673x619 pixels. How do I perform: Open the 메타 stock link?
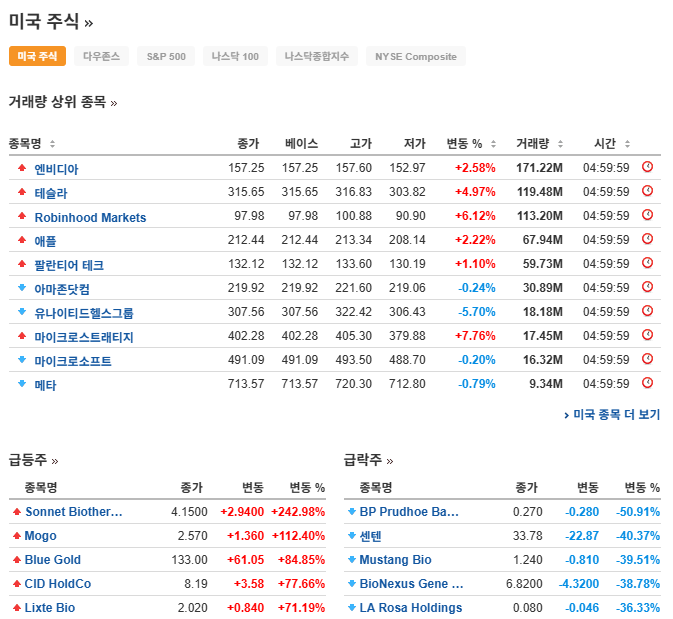click(45, 385)
